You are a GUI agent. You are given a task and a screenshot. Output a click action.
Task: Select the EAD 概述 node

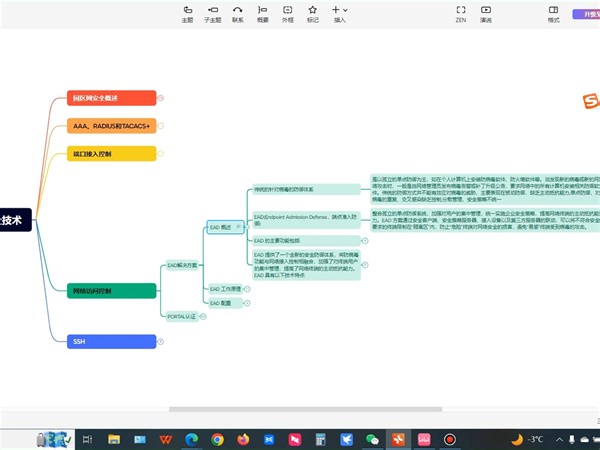pos(225,227)
